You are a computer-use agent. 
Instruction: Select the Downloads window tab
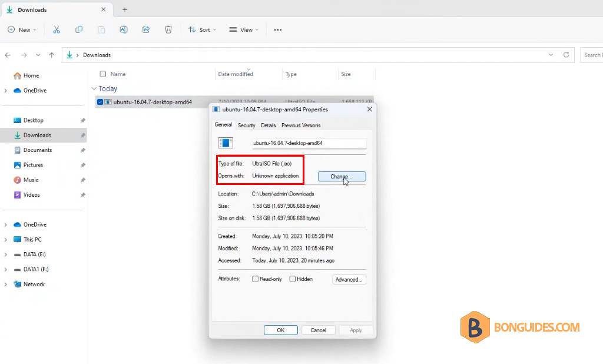pyautogui.click(x=56, y=9)
